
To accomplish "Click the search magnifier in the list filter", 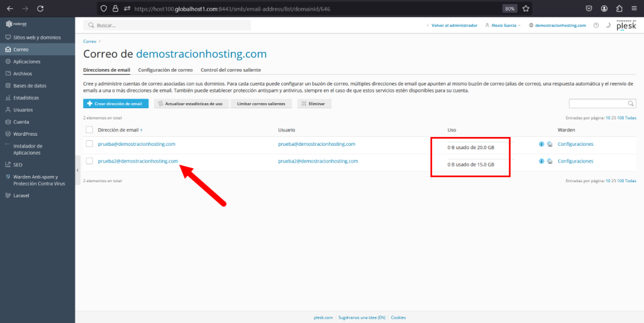I will click(631, 104).
